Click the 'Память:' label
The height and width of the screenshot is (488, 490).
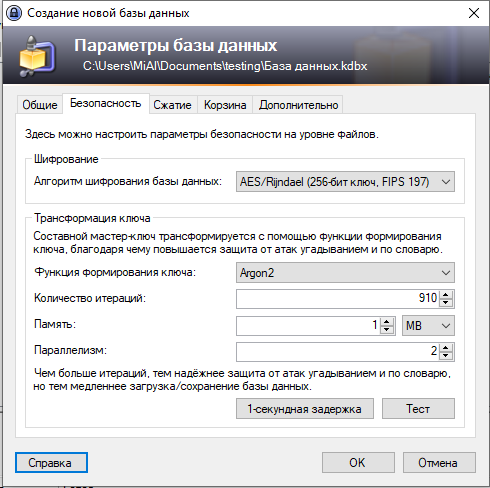[55, 324]
